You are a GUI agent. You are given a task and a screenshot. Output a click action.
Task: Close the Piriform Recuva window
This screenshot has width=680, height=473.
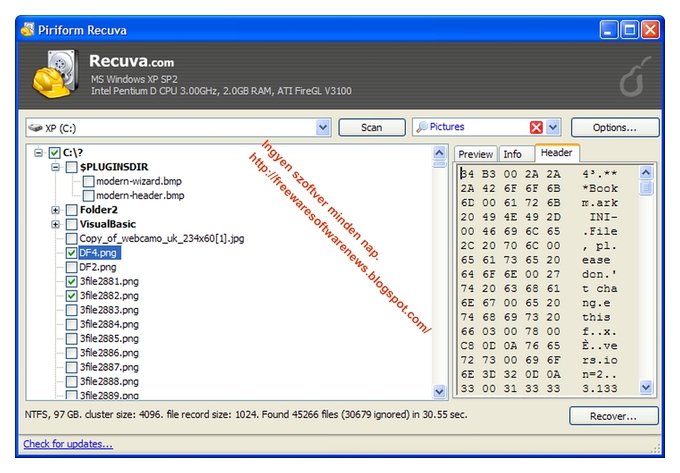pyautogui.click(x=650, y=30)
